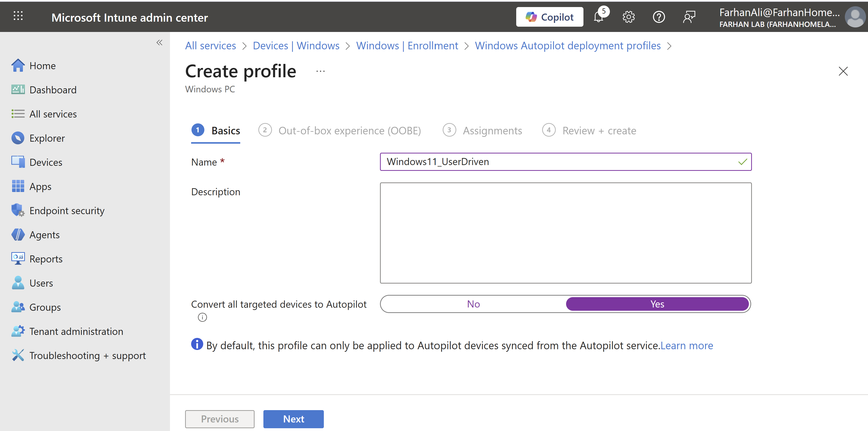Open the settings gear icon
Screen dimensions: 868x431
click(x=629, y=17)
